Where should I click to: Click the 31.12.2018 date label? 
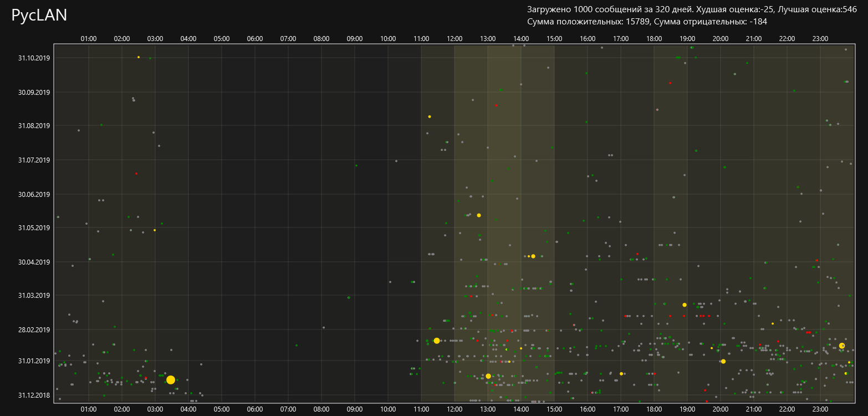(x=34, y=395)
